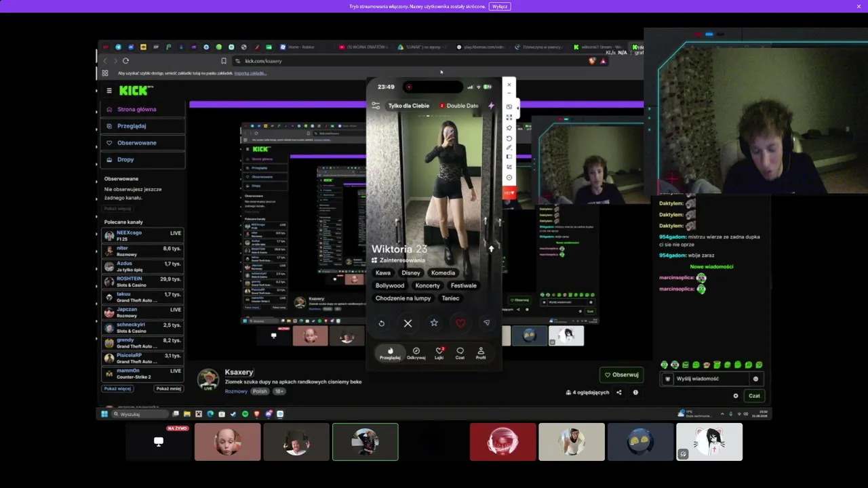Open the browser apps grid icon
The image size is (868, 488).
(x=105, y=73)
